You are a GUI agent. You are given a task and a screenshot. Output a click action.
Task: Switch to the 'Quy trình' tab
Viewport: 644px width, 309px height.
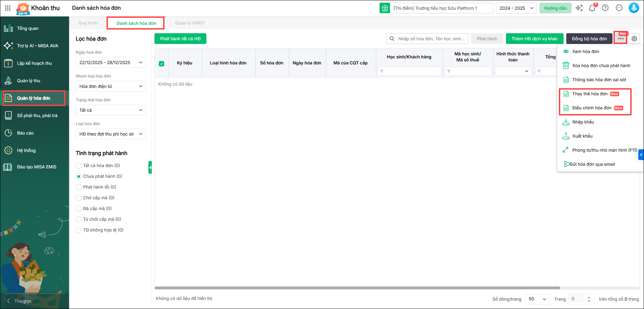[88, 23]
